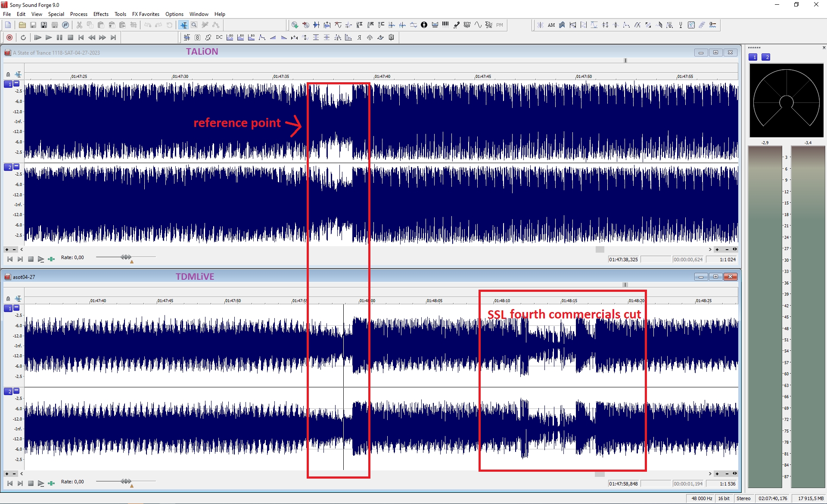This screenshot has width=827, height=504.
Task: Open the FX Favorites menu
Action: tap(146, 14)
